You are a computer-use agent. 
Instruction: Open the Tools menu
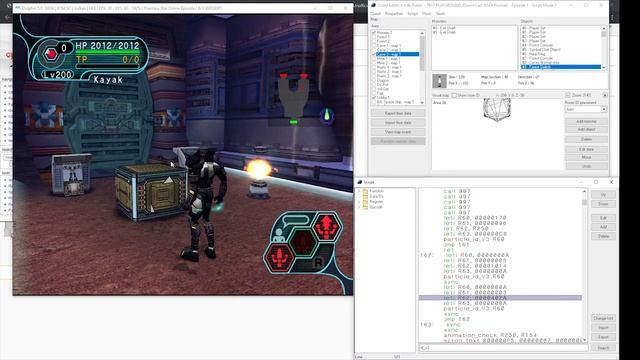[441, 13]
